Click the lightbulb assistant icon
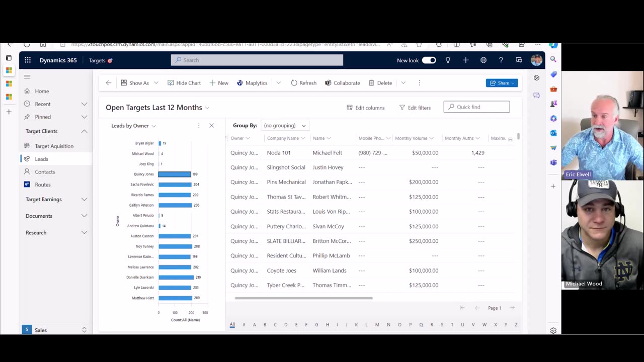Screen dimensions: 644x362 (x=448, y=60)
